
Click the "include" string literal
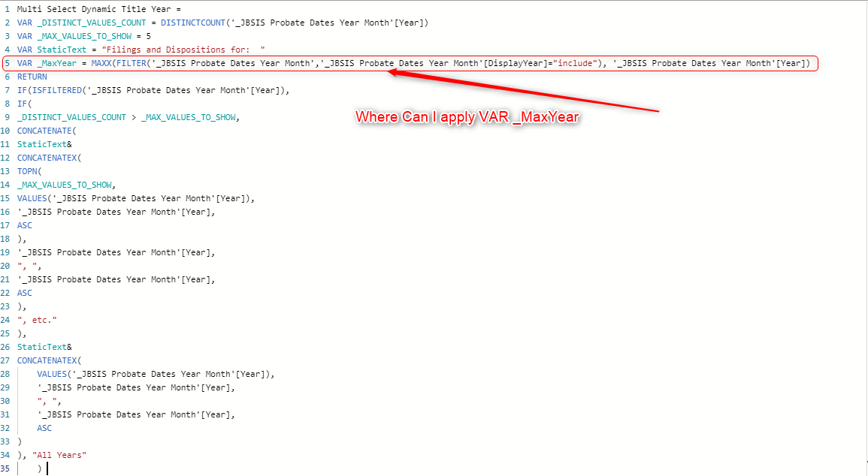575,63
